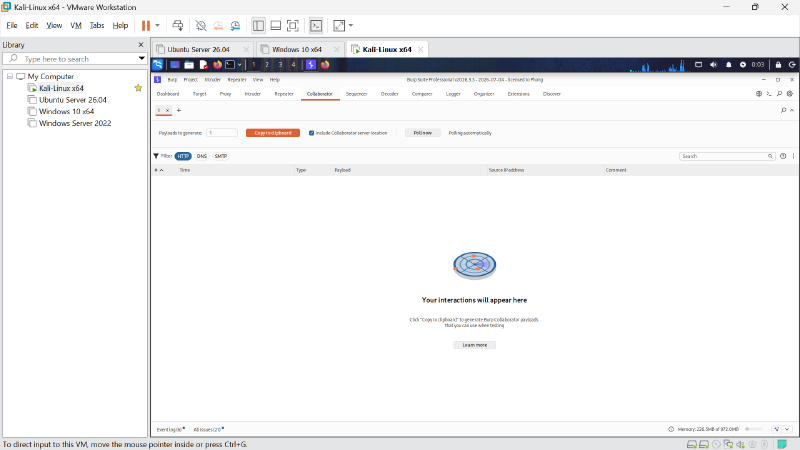Open the file manager icon in Kali panel
800x450 pixels.
pos(189,65)
